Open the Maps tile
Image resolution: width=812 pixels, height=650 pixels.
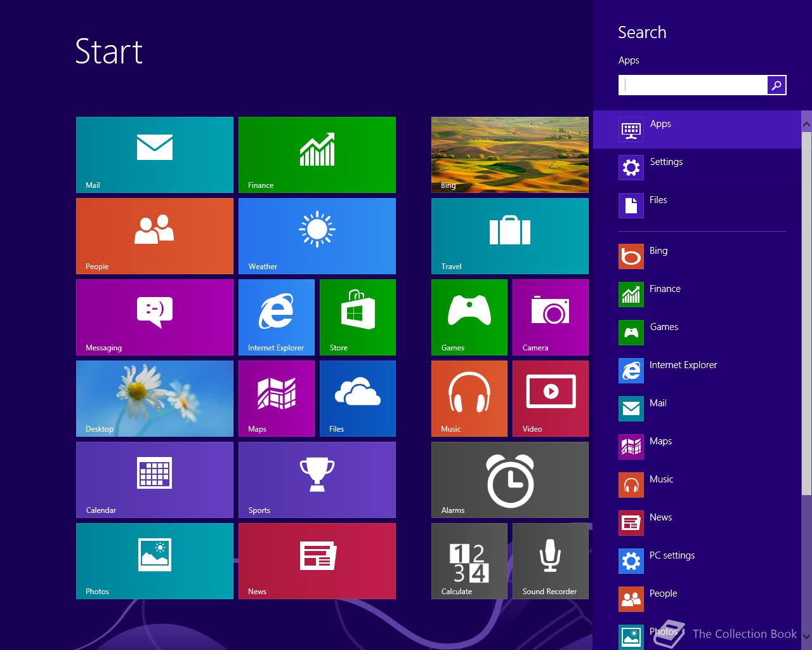point(277,399)
